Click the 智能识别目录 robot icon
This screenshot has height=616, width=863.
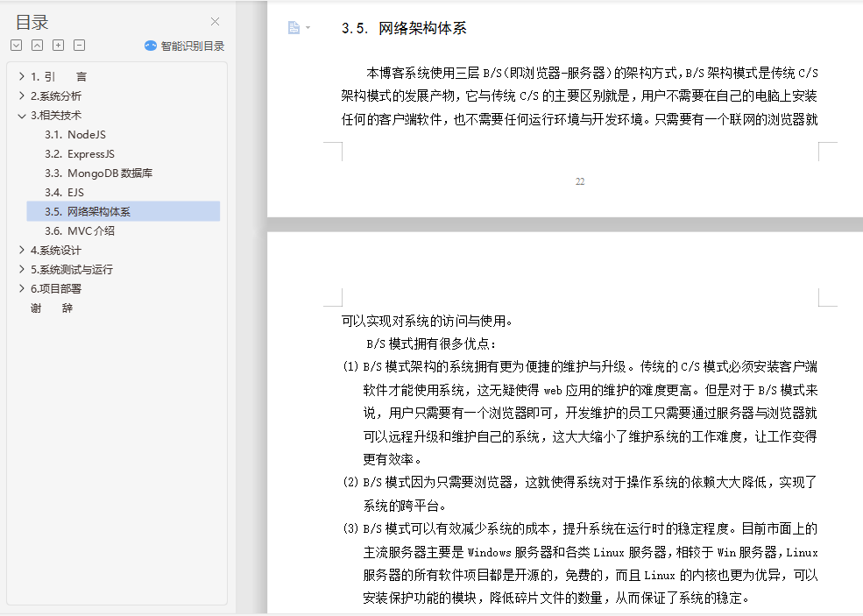[150, 46]
